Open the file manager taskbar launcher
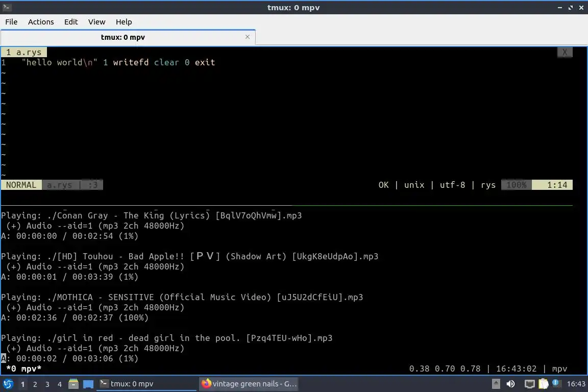Screen dimensions: 588x392 click(73, 384)
